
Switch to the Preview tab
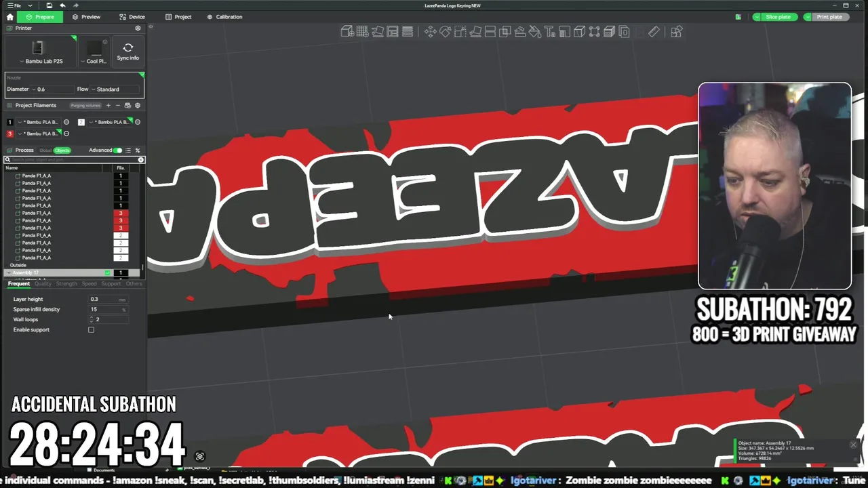(86, 17)
